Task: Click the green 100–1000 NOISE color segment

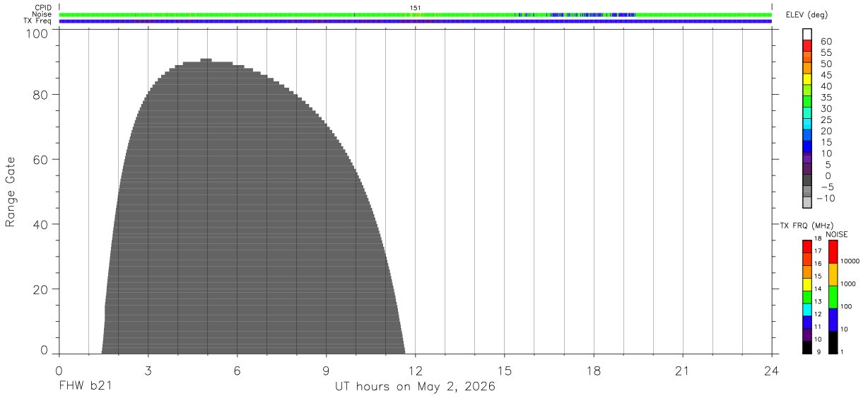Action: 833,297
